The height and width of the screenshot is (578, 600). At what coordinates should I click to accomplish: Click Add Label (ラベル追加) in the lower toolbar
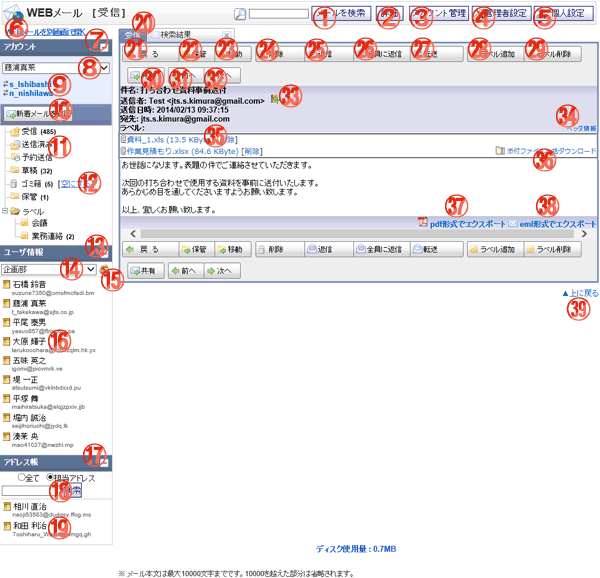(x=495, y=249)
